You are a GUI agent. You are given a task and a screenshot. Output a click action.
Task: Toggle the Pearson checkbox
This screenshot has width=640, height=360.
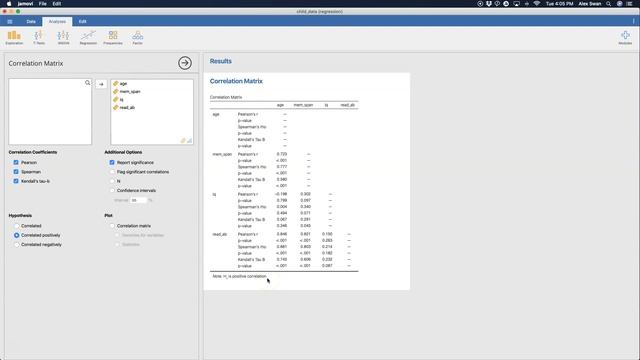coord(16,162)
